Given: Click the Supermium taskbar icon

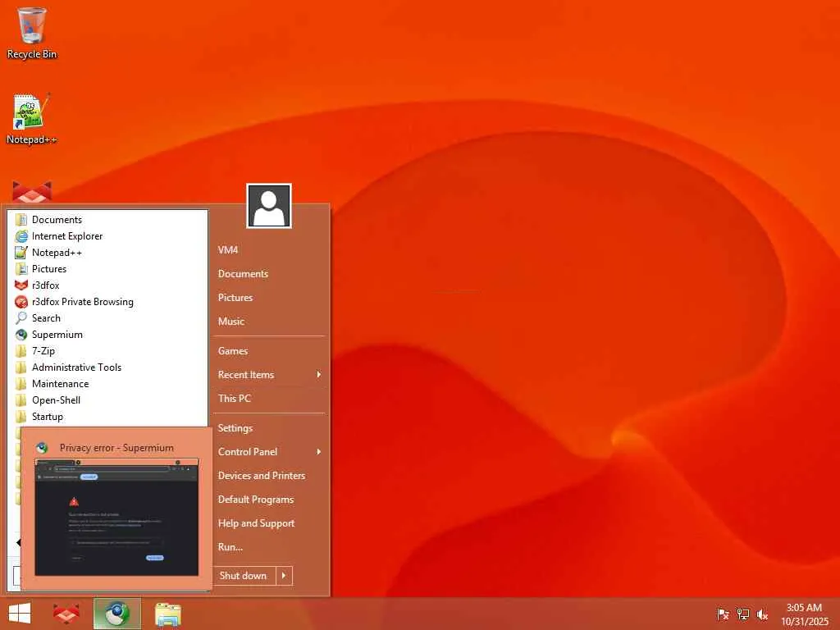Looking at the screenshot, I should click(x=116, y=614).
